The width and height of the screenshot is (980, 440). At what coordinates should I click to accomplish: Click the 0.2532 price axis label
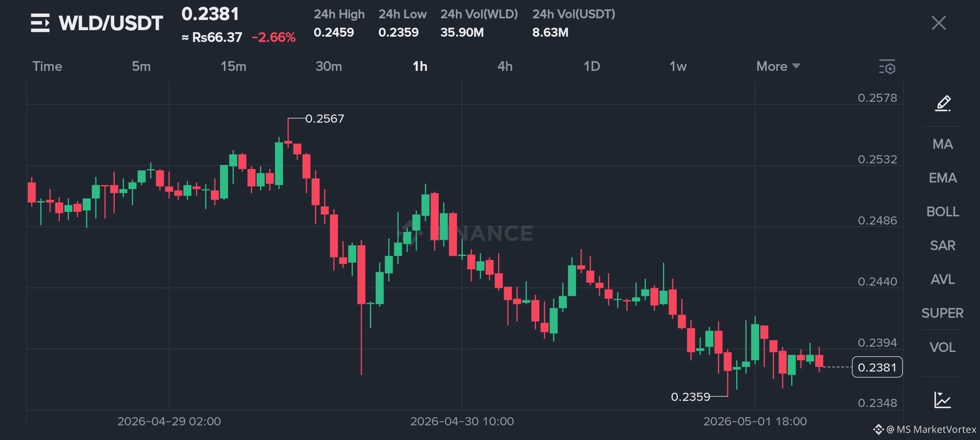point(877,159)
